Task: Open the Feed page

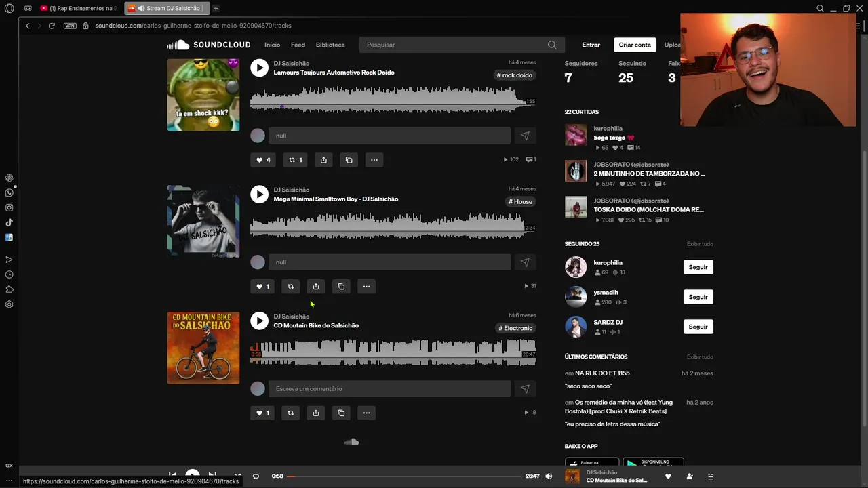Action: [x=298, y=45]
